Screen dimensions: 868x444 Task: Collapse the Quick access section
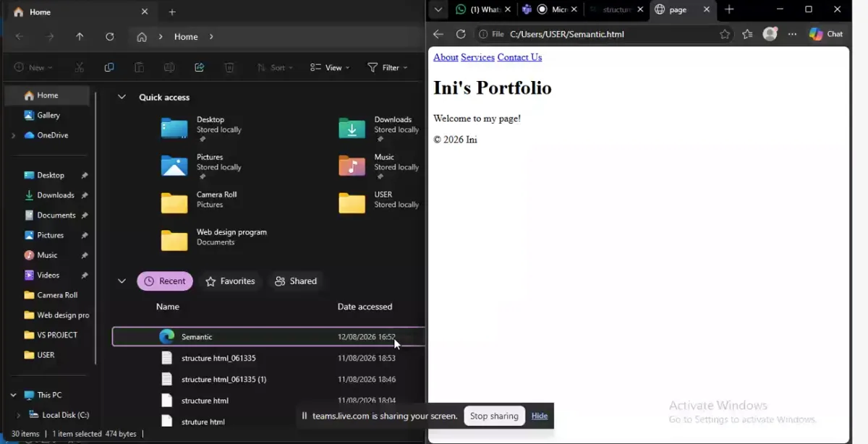click(x=122, y=97)
